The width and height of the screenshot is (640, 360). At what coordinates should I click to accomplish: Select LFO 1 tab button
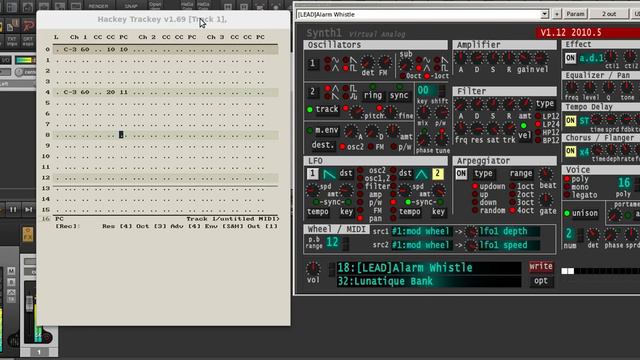click(x=312, y=174)
